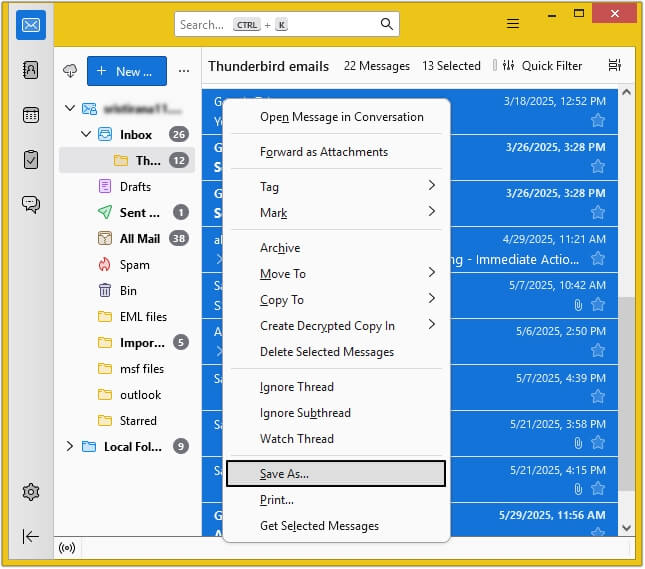
Task: Star the 3/18/2025 12:52 PM message
Action: point(598,121)
